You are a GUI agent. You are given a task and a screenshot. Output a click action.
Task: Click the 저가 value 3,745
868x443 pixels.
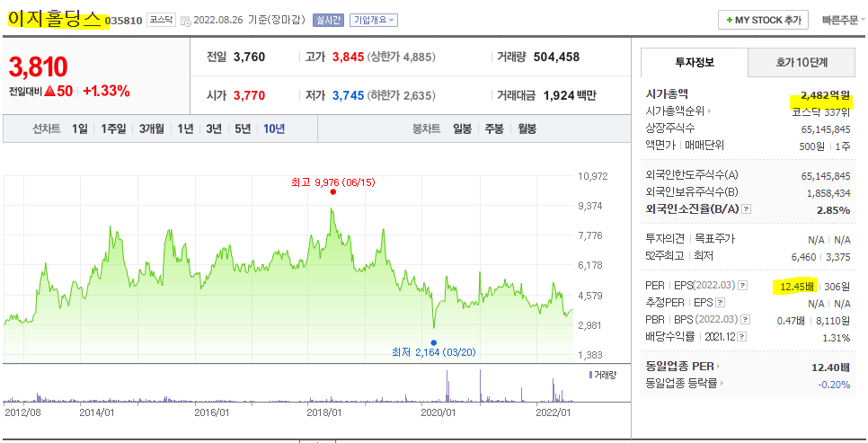[x=349, y=96]
